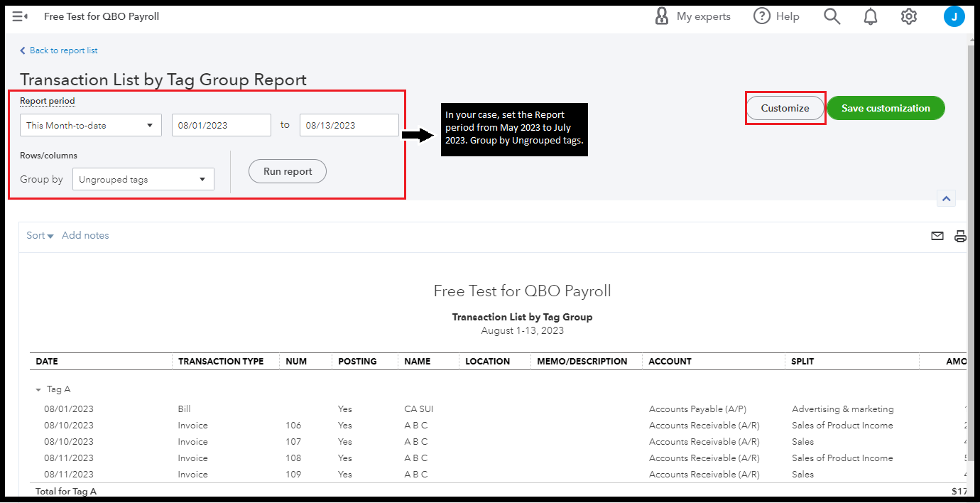The width and height of the screenshot is (980, 503).
Task: Open the Sort dropdown
Action: coord(39,235)
